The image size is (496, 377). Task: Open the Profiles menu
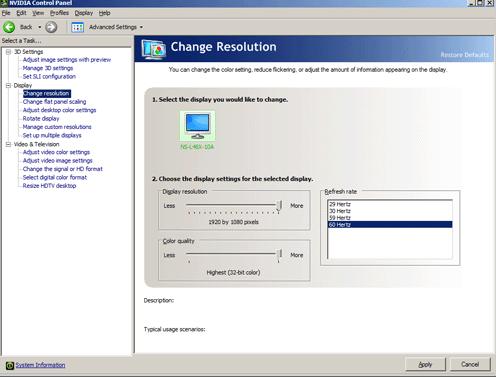click(59, 13)
